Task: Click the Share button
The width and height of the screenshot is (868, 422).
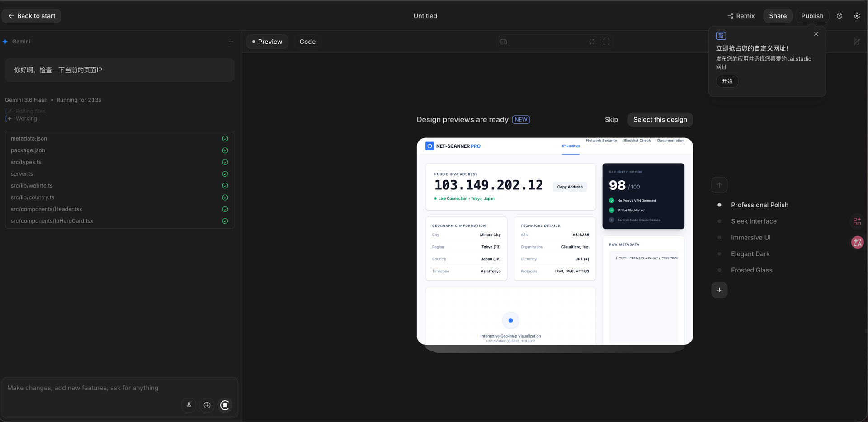Action: [778, 16]
